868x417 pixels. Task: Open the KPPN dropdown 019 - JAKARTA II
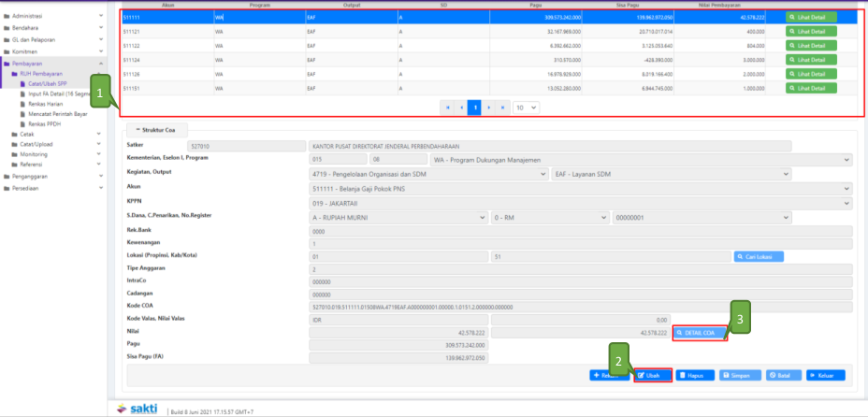(580, 202)
